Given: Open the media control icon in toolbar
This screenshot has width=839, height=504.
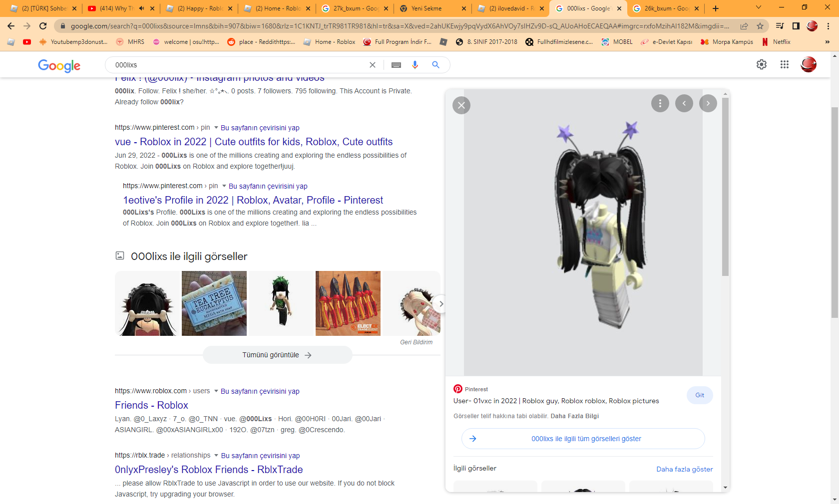Looking at the screenshot, I should [x=780, y=26].
